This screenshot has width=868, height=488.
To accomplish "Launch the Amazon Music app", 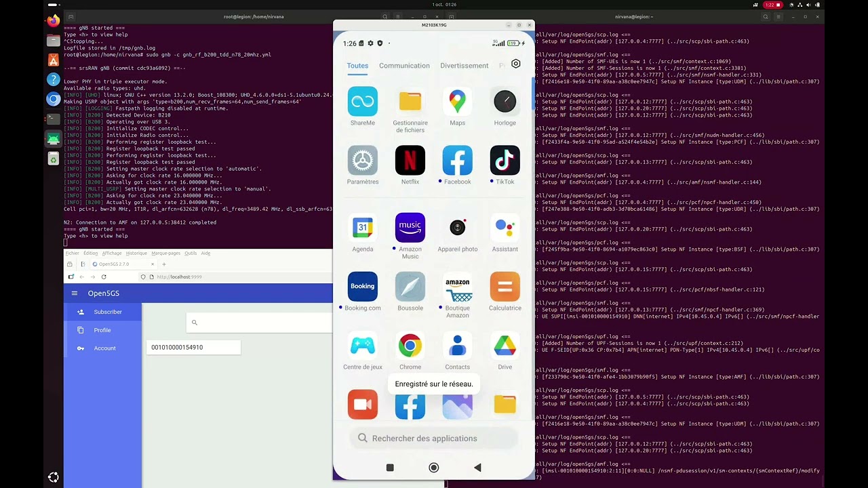I will tap(410, 228).
